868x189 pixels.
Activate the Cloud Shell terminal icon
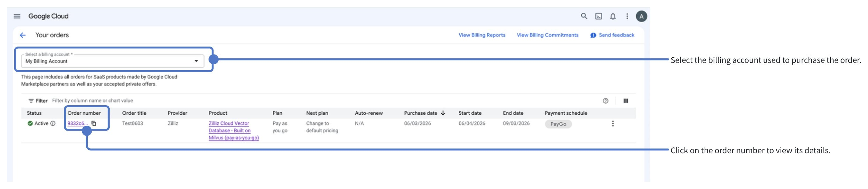(x=599, y=16)
